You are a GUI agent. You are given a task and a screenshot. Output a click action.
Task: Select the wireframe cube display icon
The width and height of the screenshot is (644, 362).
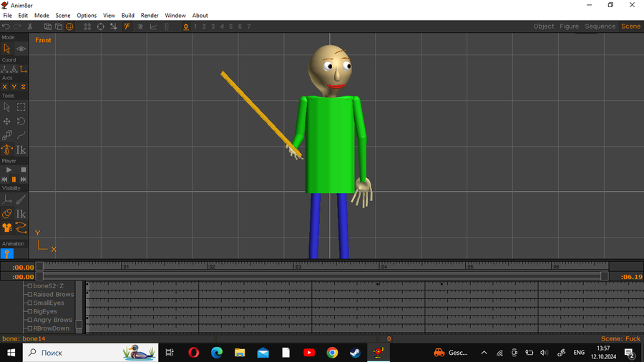tap(48, 26)
